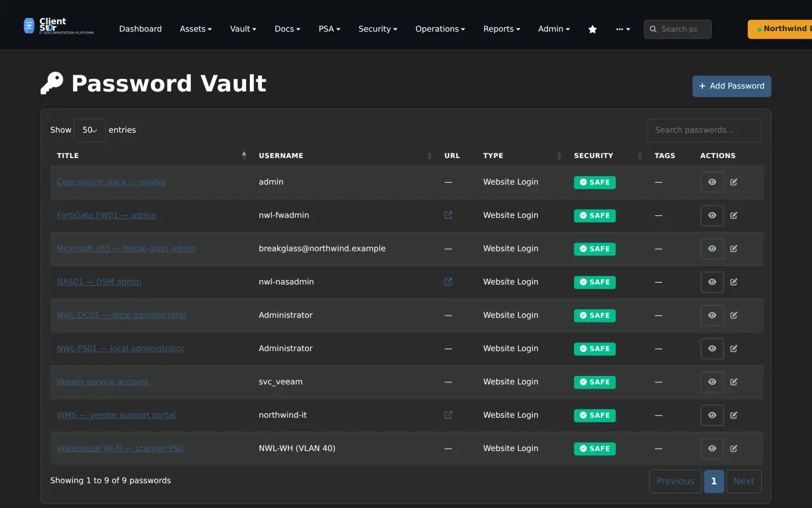Click SAFE badge in FortiGate FW01 row
The image size is (812, 508).
coord(594,216)
